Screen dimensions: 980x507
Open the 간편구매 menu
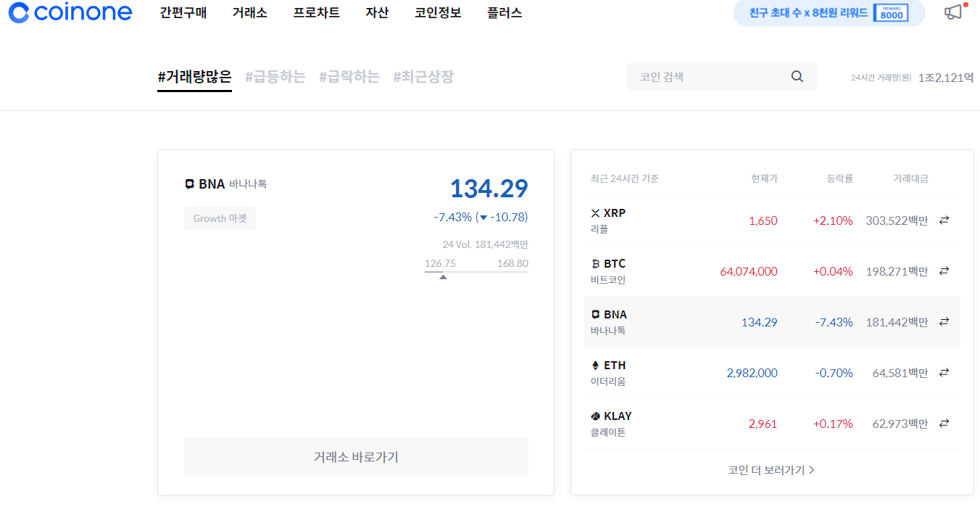pos(183,13)
